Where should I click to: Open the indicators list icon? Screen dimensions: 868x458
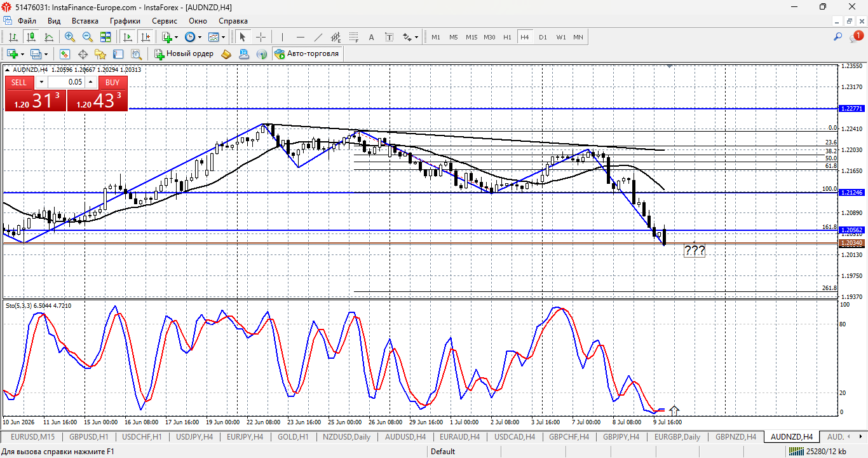[x=166, y=37]
